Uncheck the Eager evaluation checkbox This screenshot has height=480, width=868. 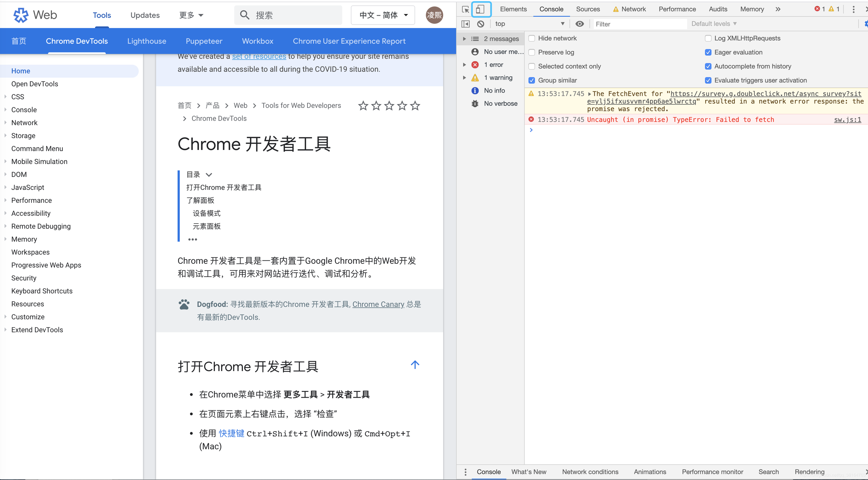click(708, 52)
